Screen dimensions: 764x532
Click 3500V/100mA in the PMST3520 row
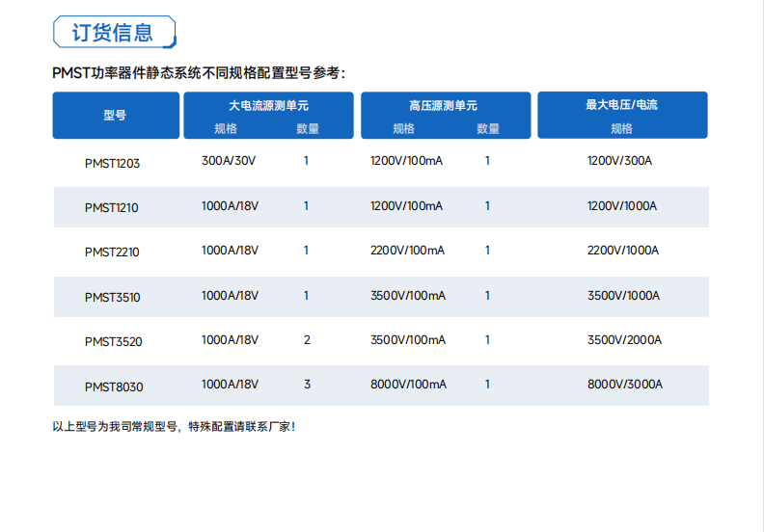tap(408, 340)
